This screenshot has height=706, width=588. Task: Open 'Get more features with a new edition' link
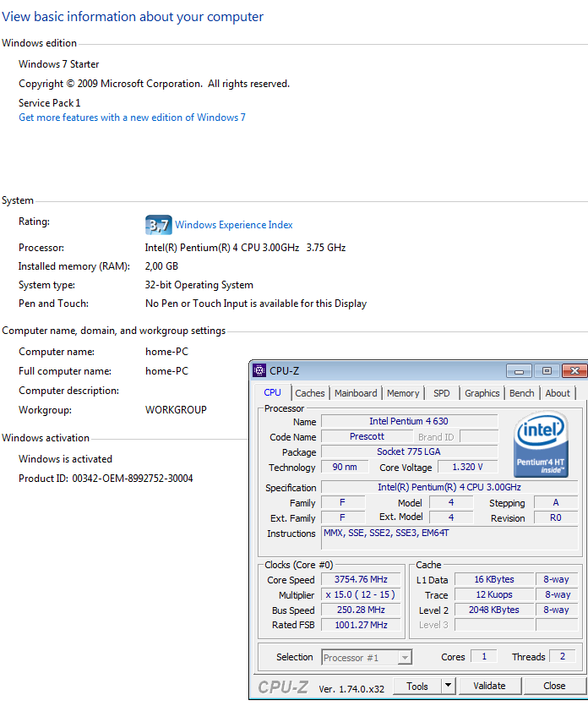click(x=132, y=118)
